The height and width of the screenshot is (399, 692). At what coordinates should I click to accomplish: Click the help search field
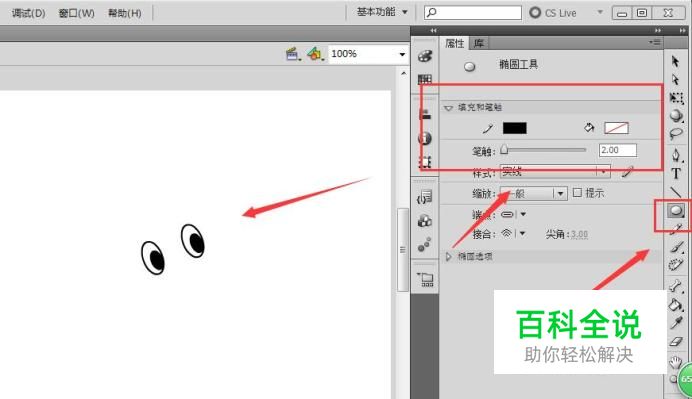[x=473, y=12]
